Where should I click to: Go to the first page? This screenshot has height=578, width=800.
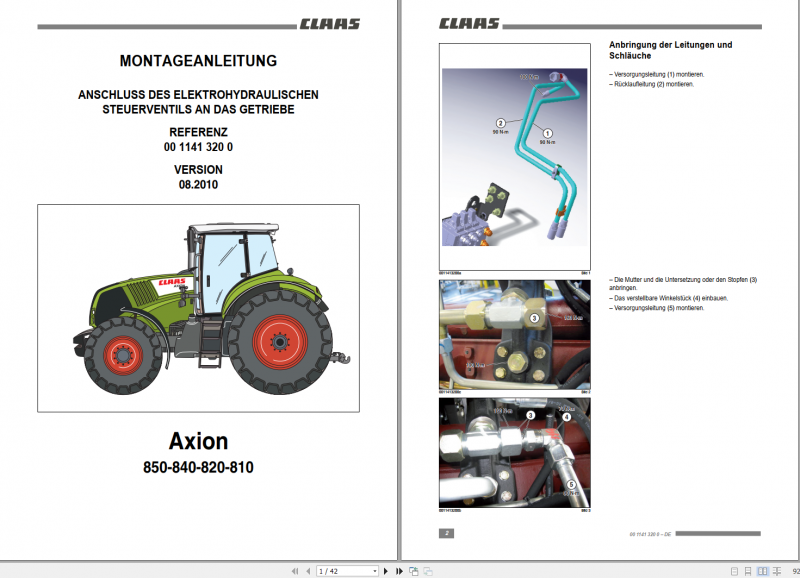295,571
